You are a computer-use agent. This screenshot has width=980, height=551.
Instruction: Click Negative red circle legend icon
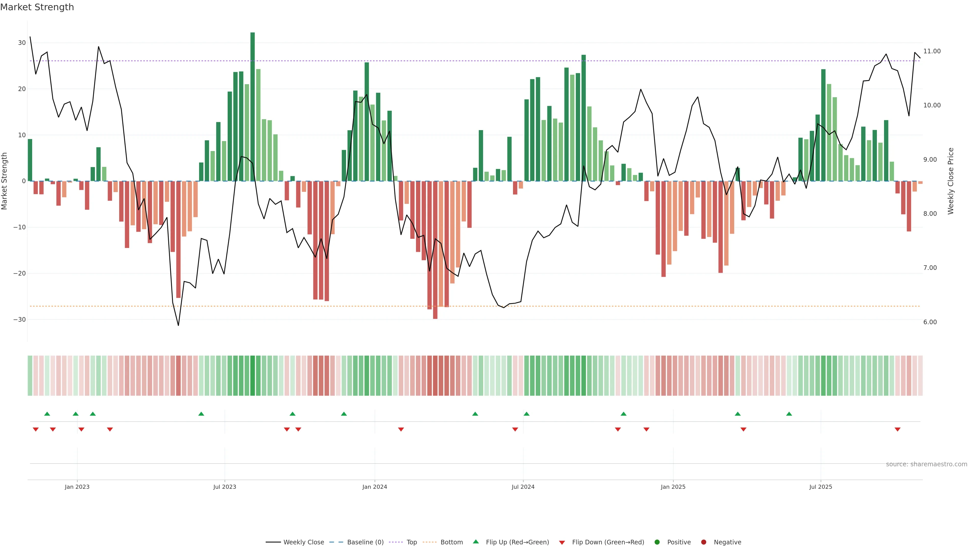coord(703,542)
